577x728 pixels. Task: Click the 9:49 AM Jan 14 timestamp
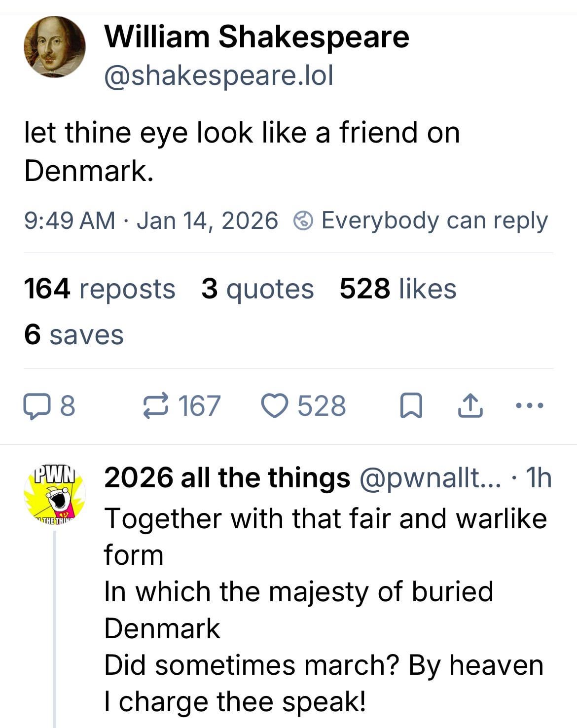coord(151,220)
